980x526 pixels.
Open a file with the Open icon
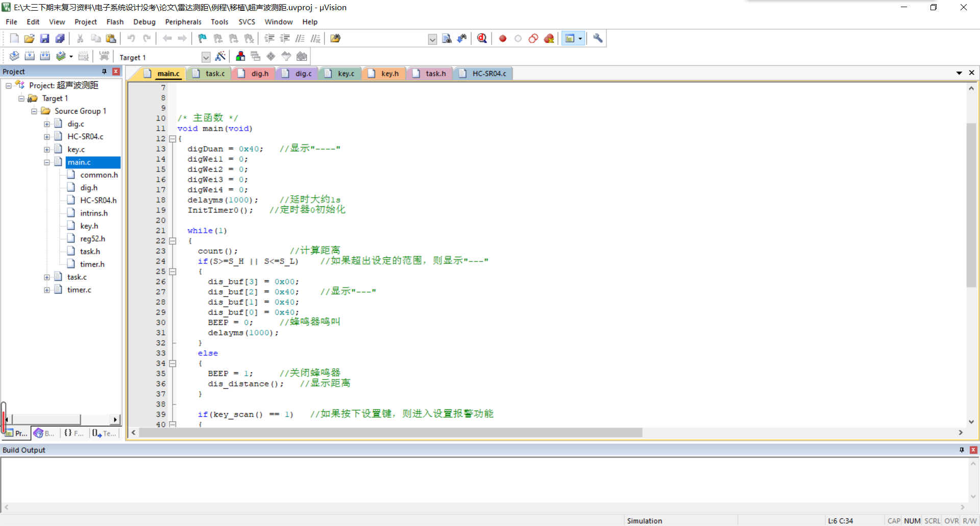(29, 38)
